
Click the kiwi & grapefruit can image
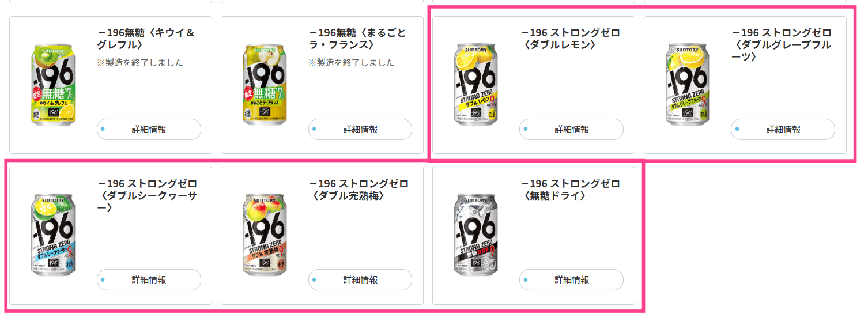[53, 85]
